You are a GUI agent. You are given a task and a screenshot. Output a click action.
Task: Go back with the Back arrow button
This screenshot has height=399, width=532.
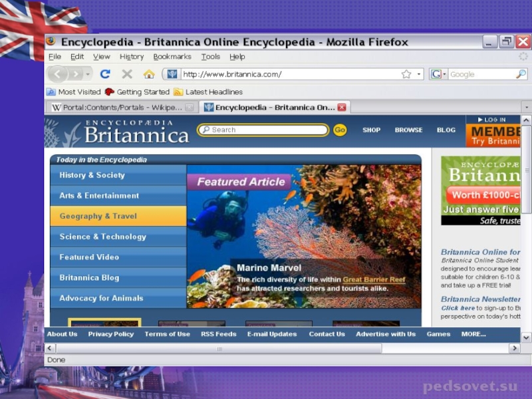tap(57, 74)
